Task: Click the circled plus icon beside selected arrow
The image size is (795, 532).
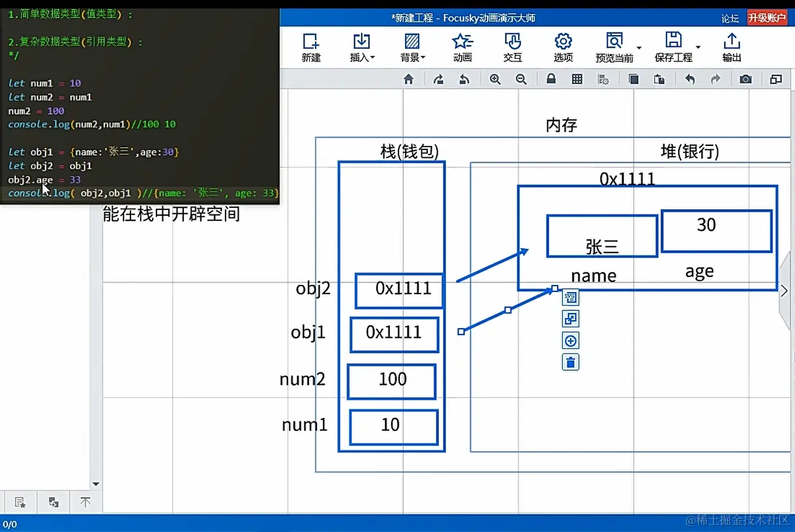Action: [571, 340]
